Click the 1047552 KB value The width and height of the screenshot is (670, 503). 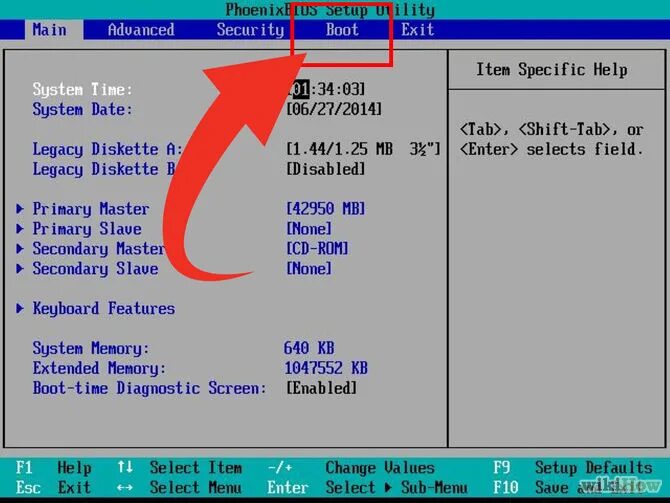click(326, 368)
